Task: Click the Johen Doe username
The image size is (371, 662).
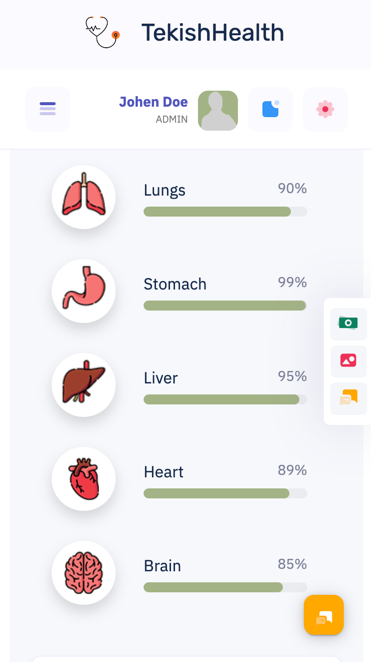Action: [153, 102]
